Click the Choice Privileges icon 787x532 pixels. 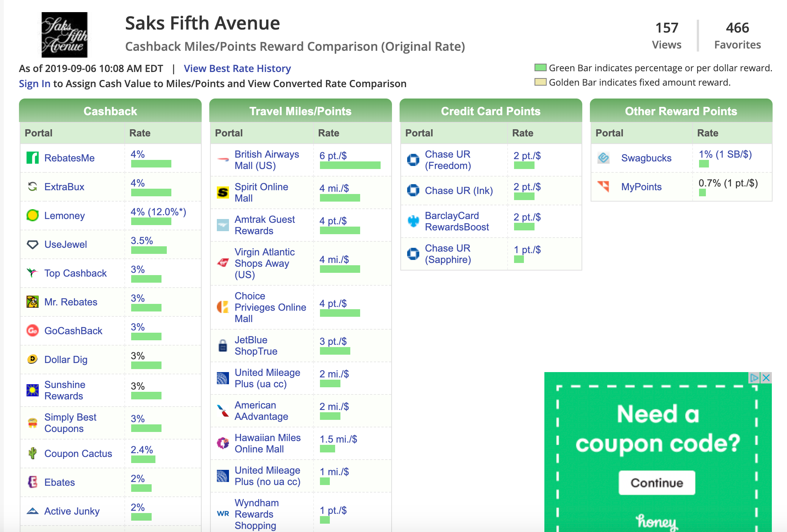click(223, 307)
